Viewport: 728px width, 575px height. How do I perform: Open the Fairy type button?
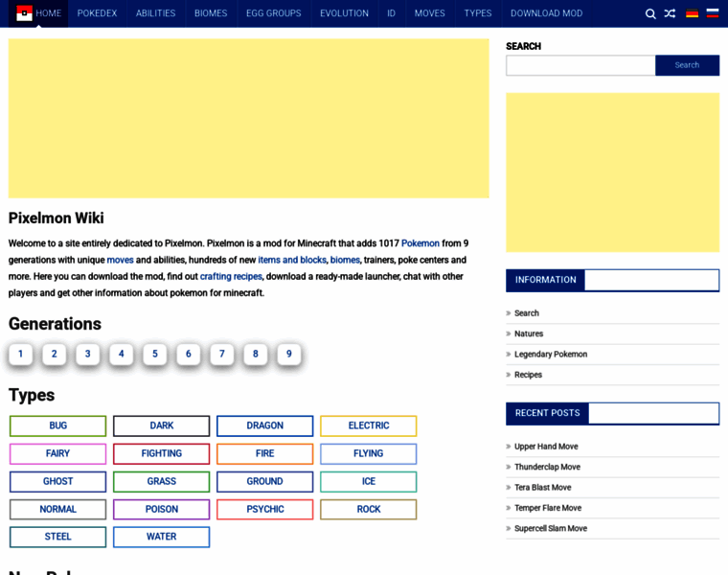(58, 454)
